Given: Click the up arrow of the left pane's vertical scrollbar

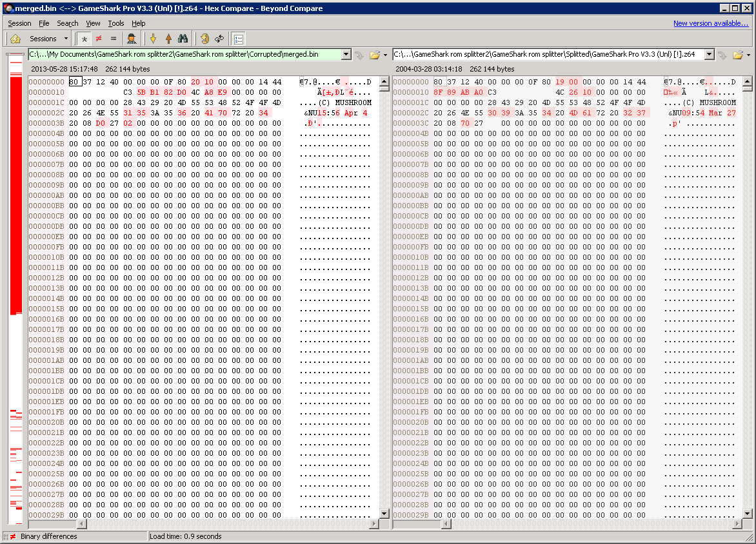Looking at the screenshot, I should pyautogui.click(x=384, y=81).
